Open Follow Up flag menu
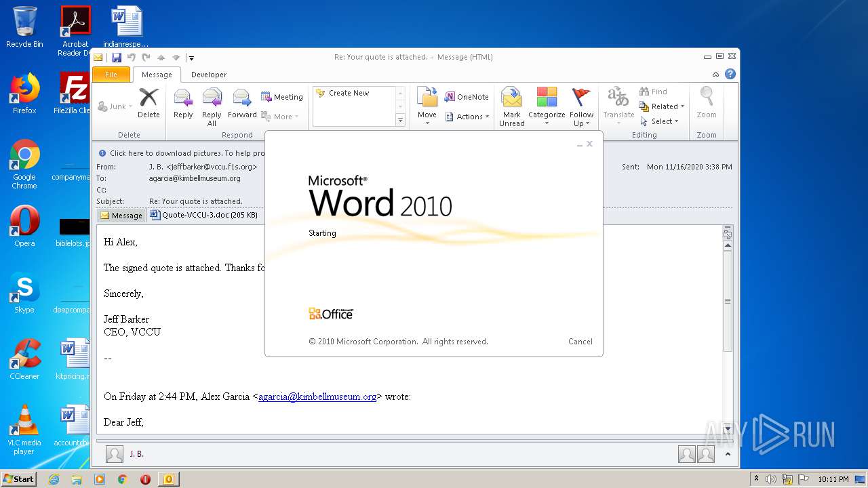This screenshot has width=868, height=488. point(581,107)
